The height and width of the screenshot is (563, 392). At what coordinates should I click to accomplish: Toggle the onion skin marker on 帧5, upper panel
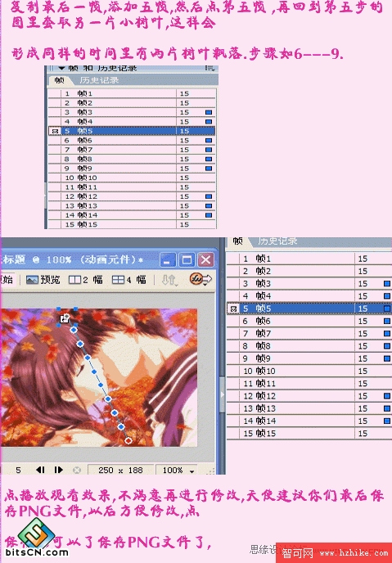(55, 131)
